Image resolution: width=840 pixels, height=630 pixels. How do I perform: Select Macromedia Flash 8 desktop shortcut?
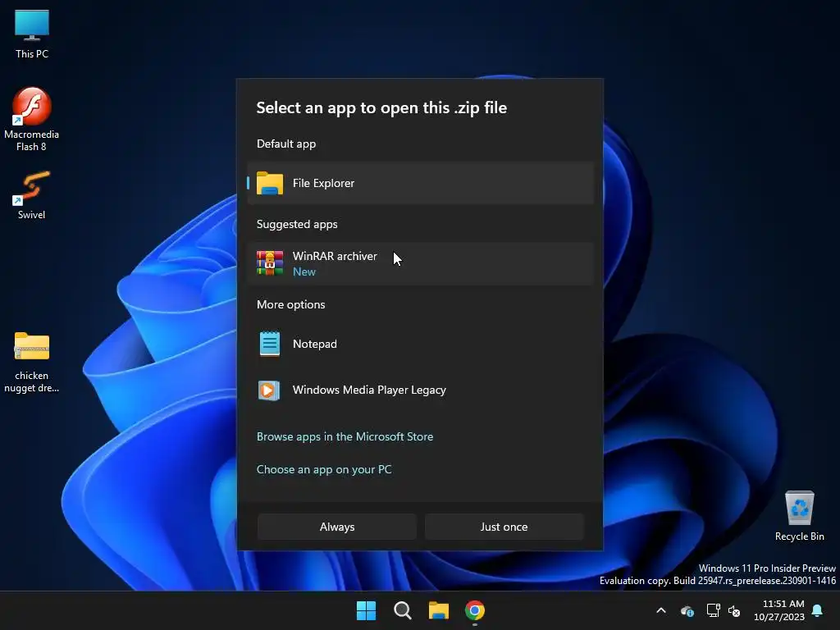coord(32,119)
